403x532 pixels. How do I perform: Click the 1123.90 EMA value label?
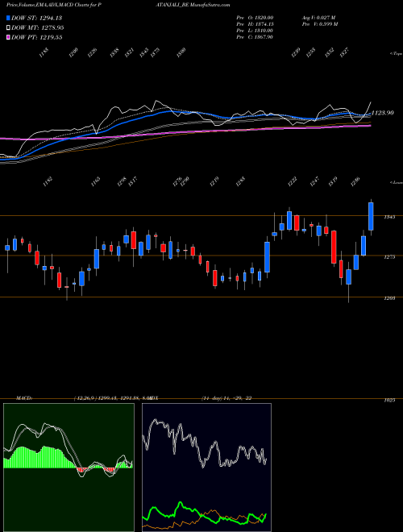coord(383,113)
